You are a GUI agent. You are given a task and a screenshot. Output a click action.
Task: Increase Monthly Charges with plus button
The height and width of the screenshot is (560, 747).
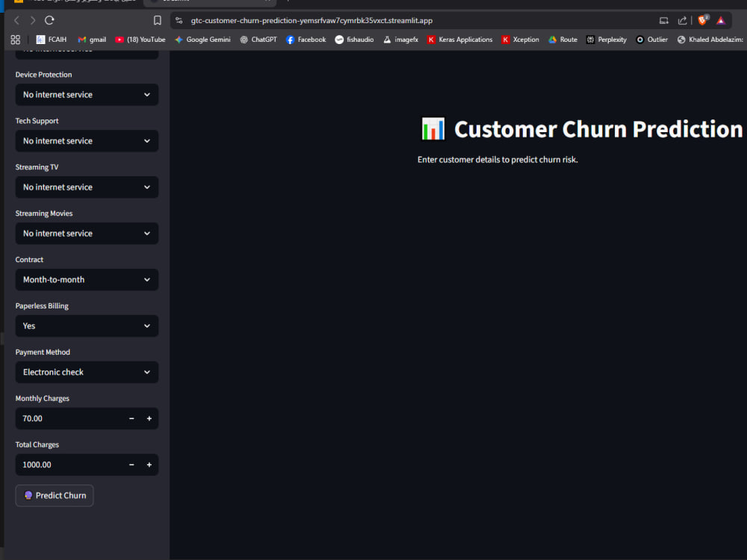149,418
